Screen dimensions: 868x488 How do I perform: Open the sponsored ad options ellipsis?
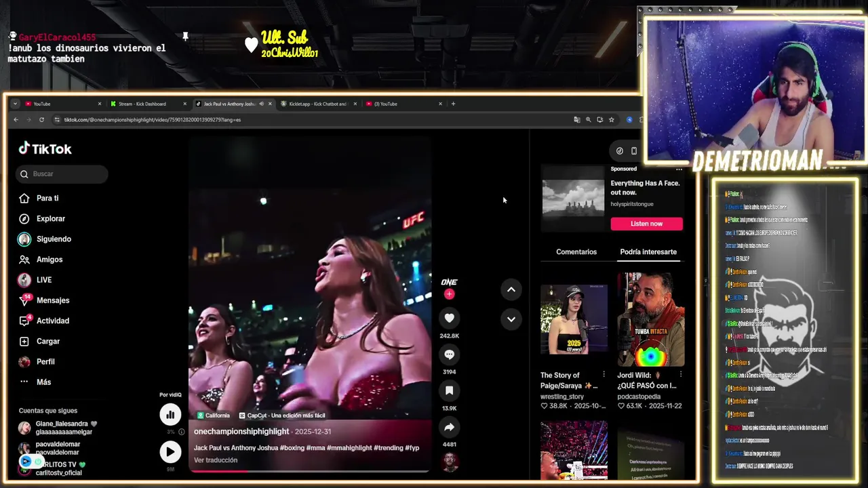(679, 169)
